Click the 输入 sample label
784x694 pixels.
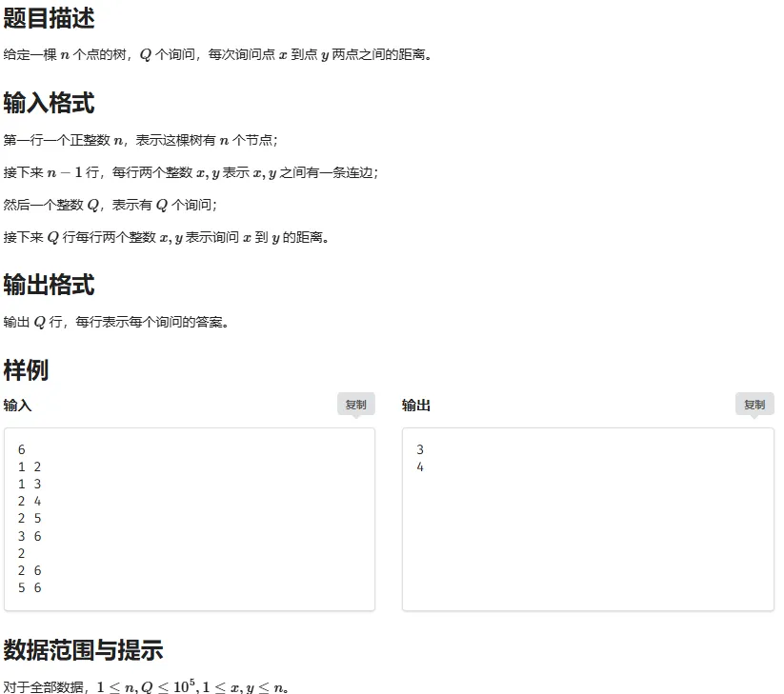point(17,406)
